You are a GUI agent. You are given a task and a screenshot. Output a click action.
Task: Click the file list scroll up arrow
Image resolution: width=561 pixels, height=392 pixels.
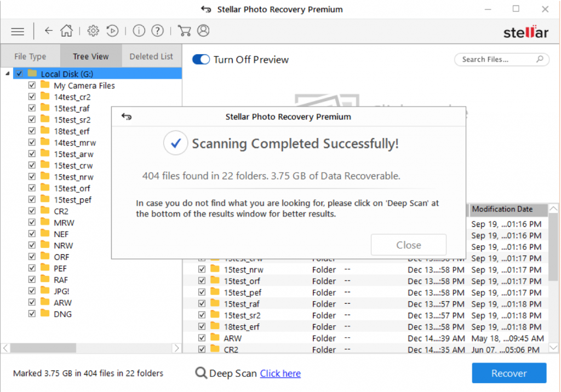(553, 209)
